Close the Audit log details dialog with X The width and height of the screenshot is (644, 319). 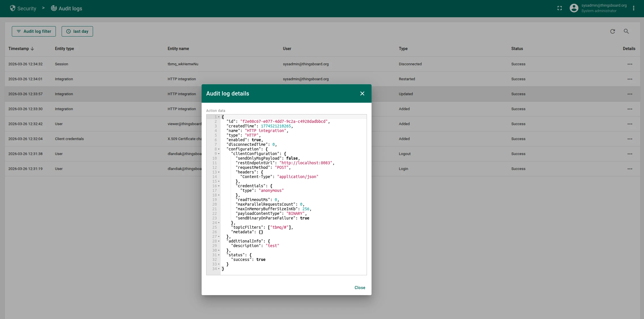362,93
